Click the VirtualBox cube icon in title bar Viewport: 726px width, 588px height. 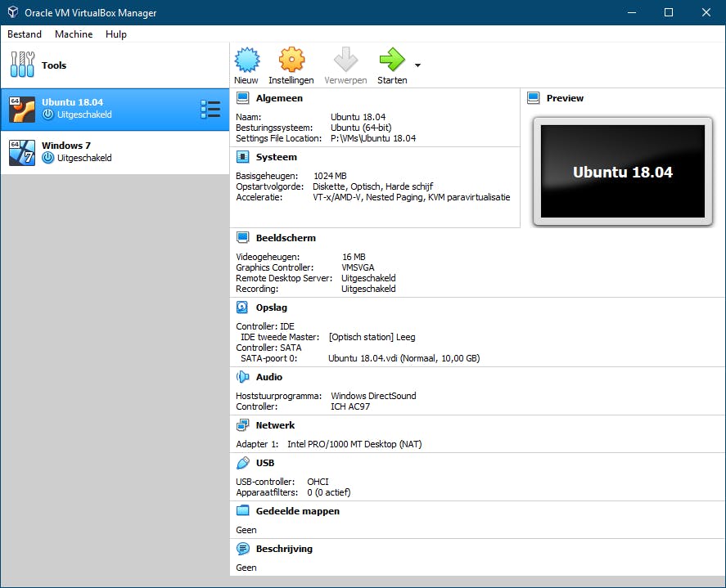[13, 12]
